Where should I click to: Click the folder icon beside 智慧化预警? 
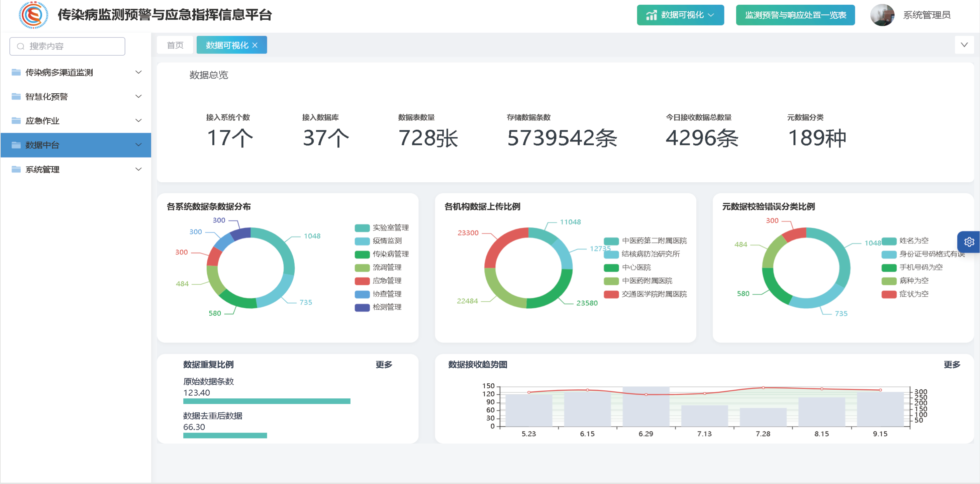[16, 96]
